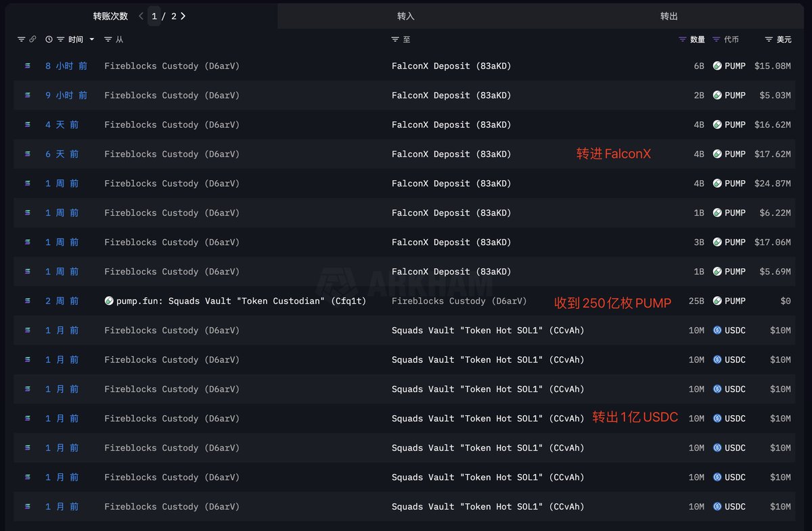Click the $17.62M value
Viewport: 812px width, 531px height.
point(773,154)
